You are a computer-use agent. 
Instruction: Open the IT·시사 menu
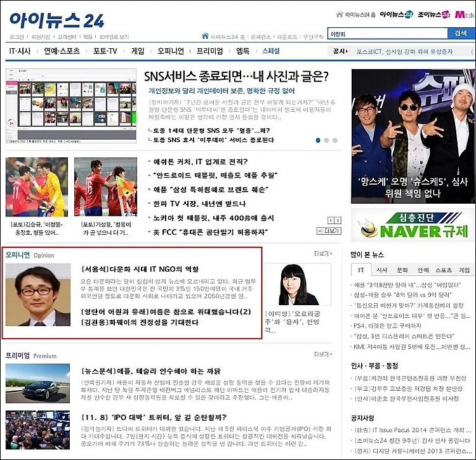coord(20,51)
